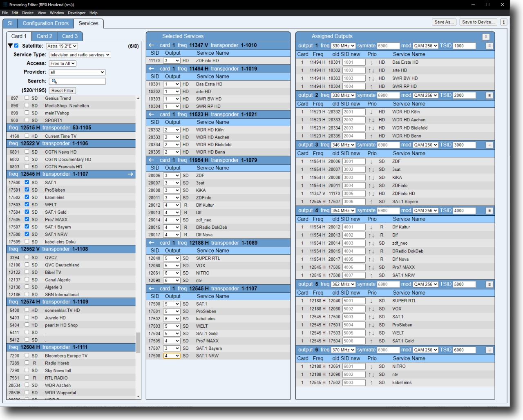The image size is (523, 420).
Task: Click priority up arrow for kabel eins output row
Action: pyautogui.click(x=371, y=383)
